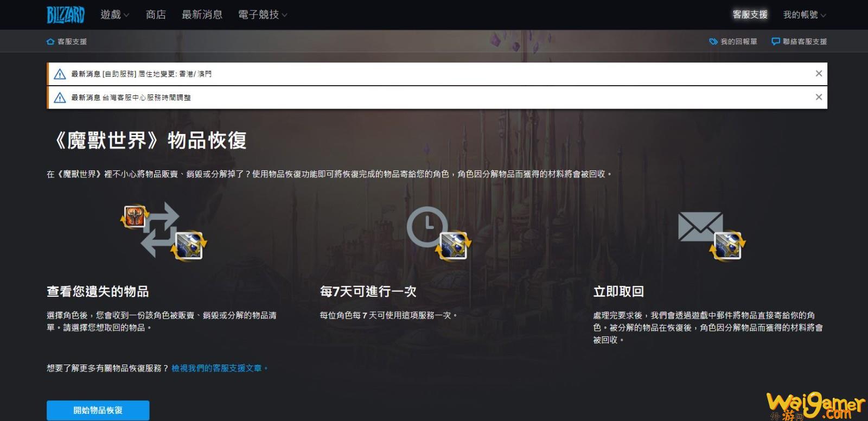Open the 客服支援 breadcrumb link
Viewport: 868px width, 421px height.
pos(72,41)
